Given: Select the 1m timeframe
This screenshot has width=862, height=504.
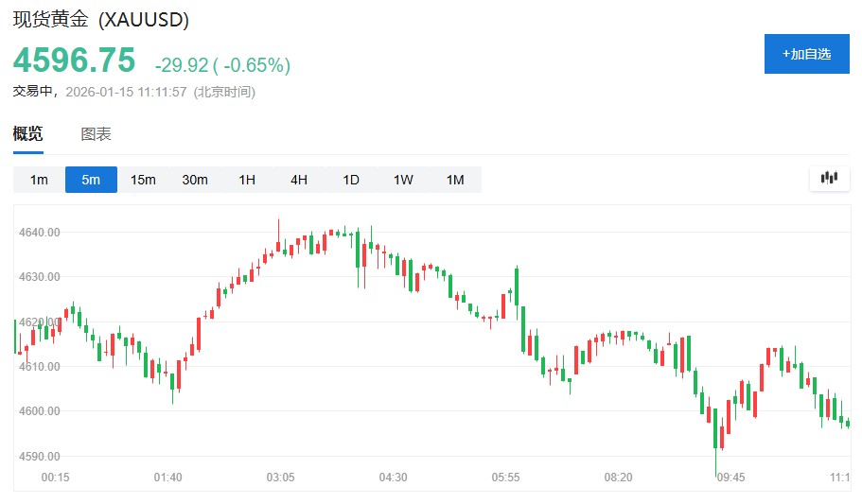Looking at the screenshot, I should 39,180.
